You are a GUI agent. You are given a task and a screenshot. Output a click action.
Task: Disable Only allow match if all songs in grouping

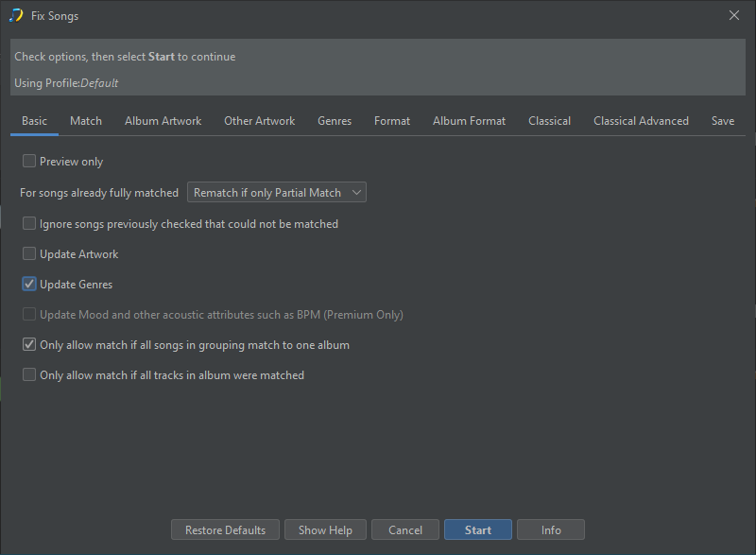pos(29,345)
